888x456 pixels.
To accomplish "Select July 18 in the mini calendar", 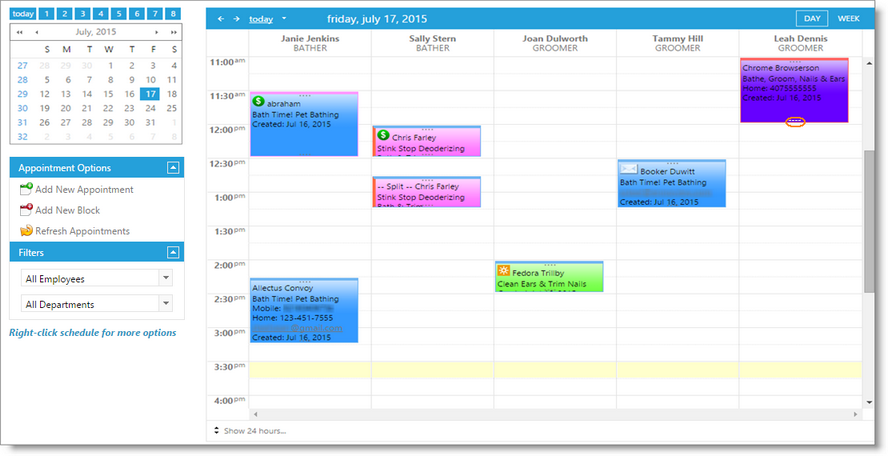I will [172, 94].
